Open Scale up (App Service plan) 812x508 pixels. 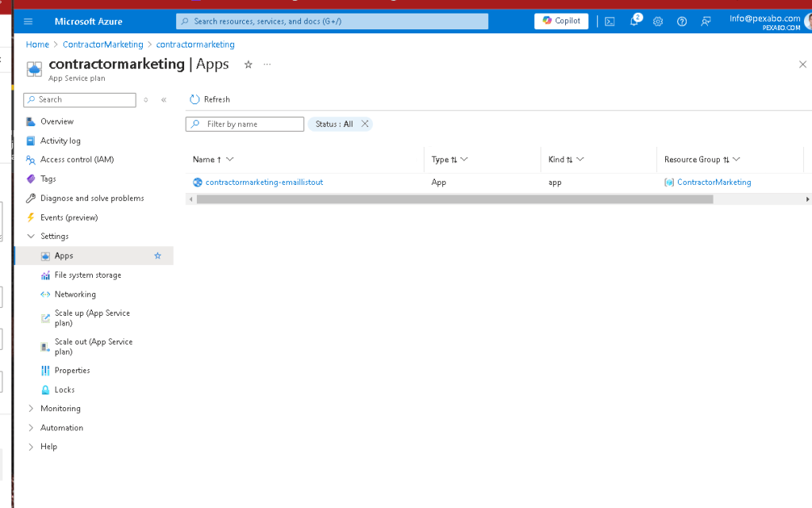(x=93, y=318)
